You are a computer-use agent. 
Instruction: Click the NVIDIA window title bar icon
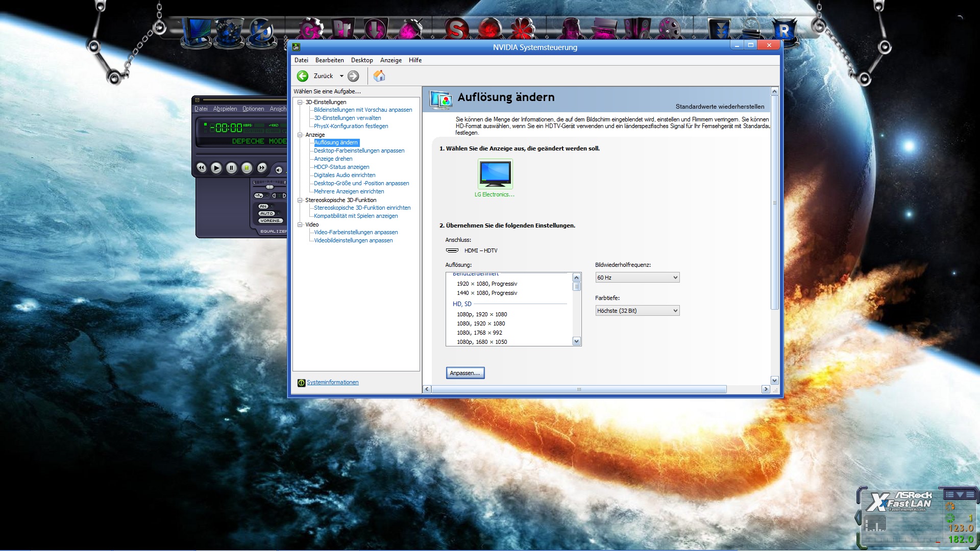point(296,47)
